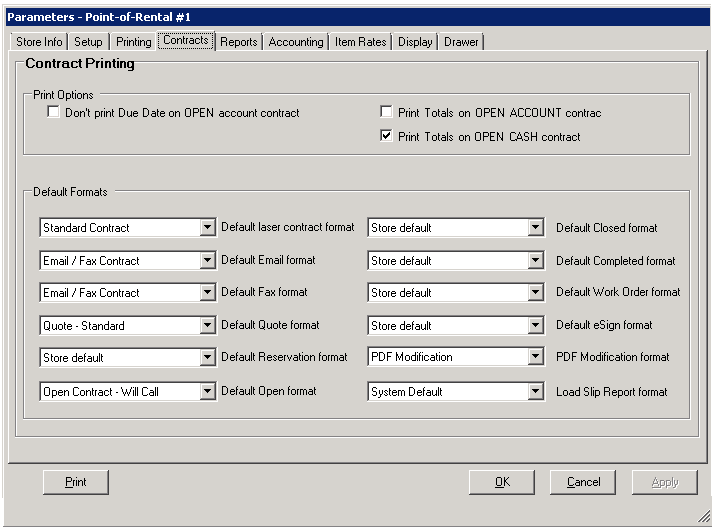The width and height of the screenshot is (713, 529).
Task: Switch to the Store Info tab
Action: 39,42
